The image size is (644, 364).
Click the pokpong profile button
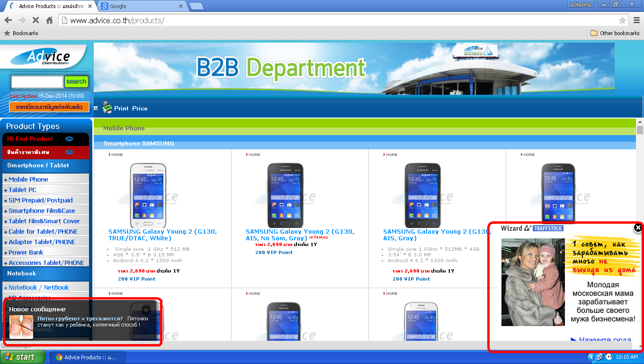pyautogui.click(x=581, y=4)
